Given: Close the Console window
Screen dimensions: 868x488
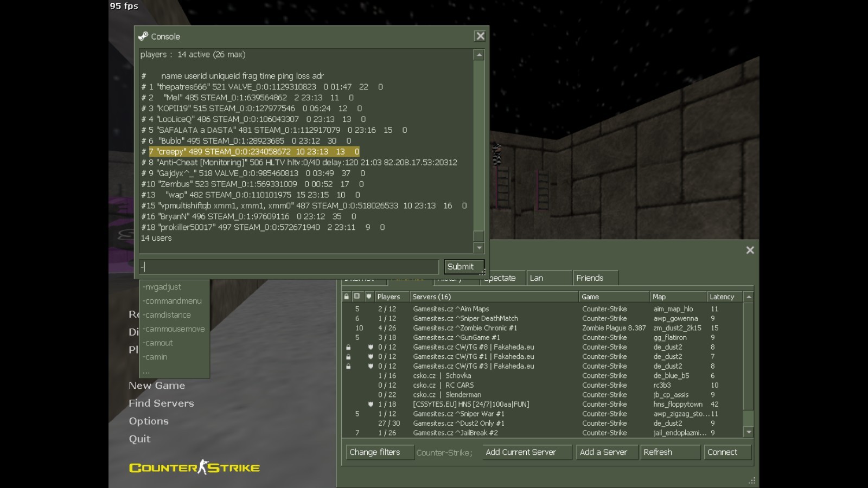Looking at the screenshot, I should pyautogui.click(x=480, y=36).
